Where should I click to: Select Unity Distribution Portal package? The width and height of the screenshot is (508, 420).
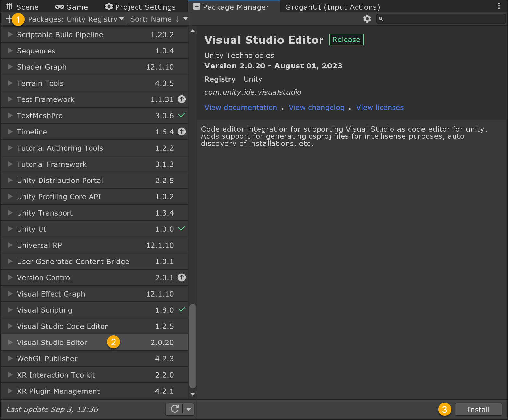94,180
